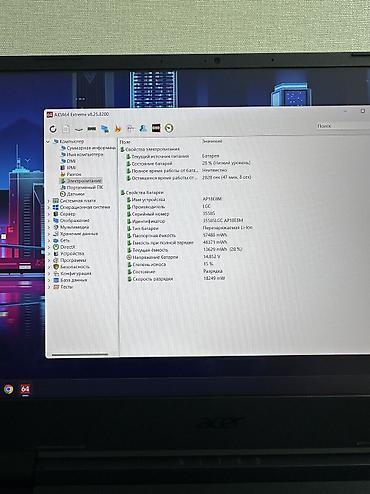The width and height of the screenshot is (370, 494).
Task: Click the Значение column header
Action: [x=212, y=141]
